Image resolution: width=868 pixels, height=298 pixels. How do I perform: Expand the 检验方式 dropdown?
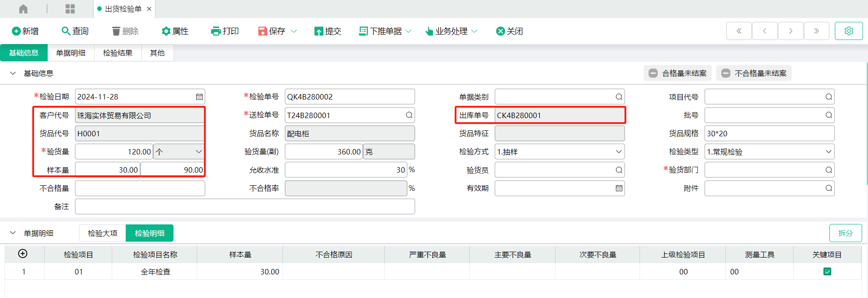pyautogui.click(x=618, y=152)
